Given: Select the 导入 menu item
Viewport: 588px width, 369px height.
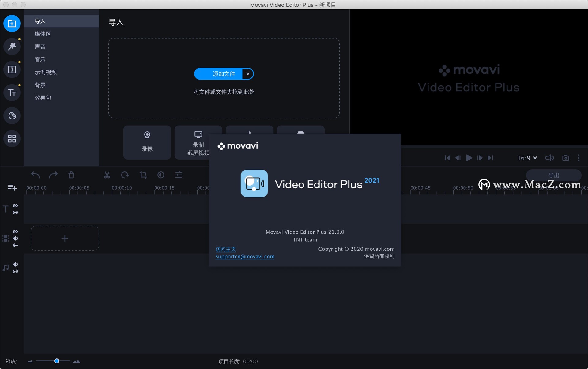Looking at the screenshot, I should click(x=62, y=21).
